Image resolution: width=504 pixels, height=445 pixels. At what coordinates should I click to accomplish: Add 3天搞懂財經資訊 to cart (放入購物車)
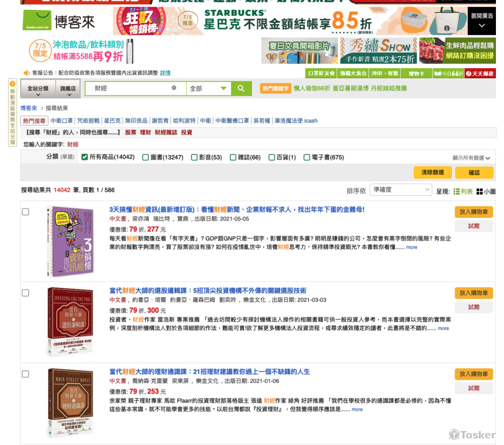[474, 212]
